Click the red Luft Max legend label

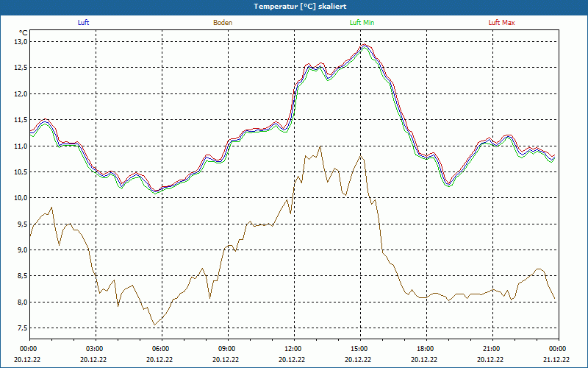tap(501, 23)
